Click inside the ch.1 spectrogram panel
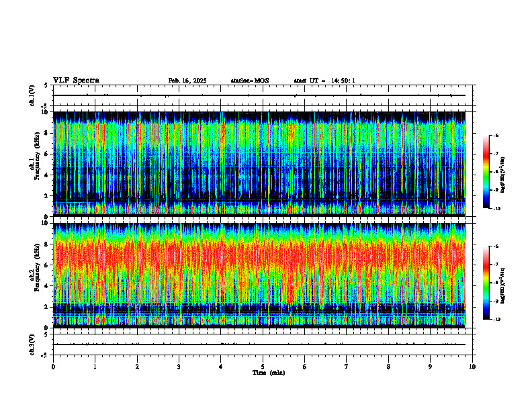 259,164
